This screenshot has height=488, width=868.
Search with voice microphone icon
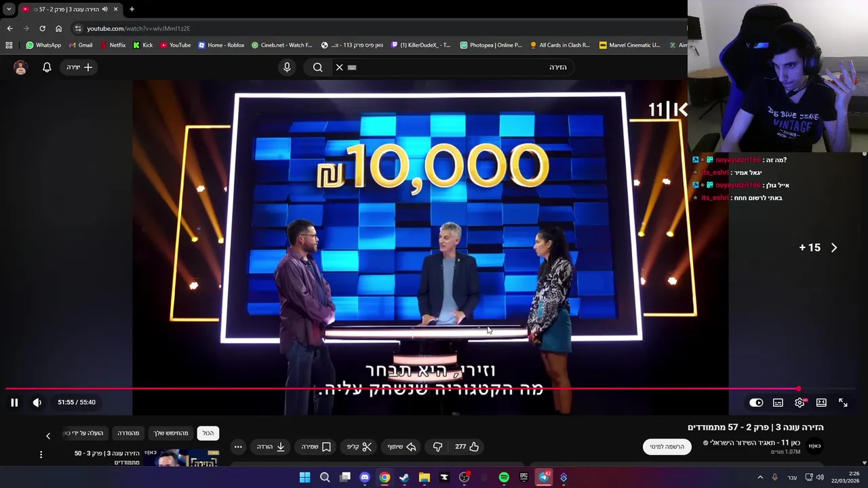click(287, 67)
